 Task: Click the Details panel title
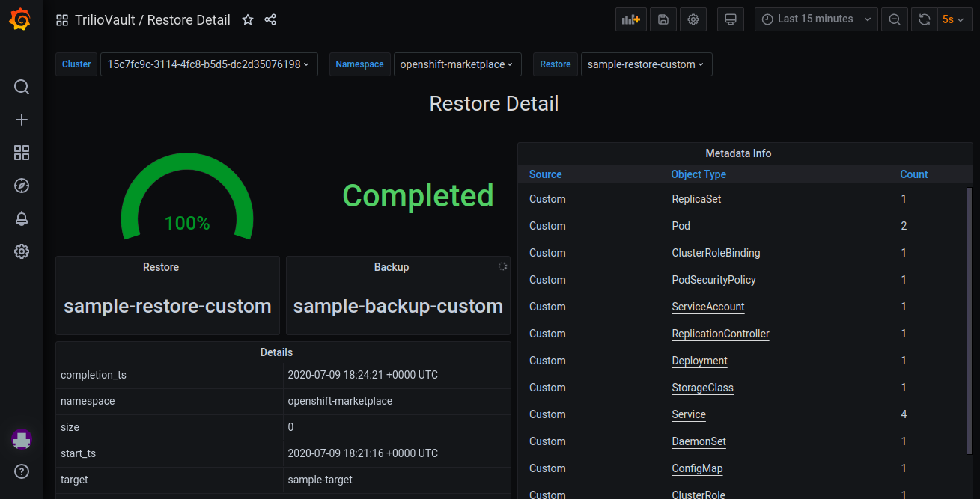click(x=276, y=352)
